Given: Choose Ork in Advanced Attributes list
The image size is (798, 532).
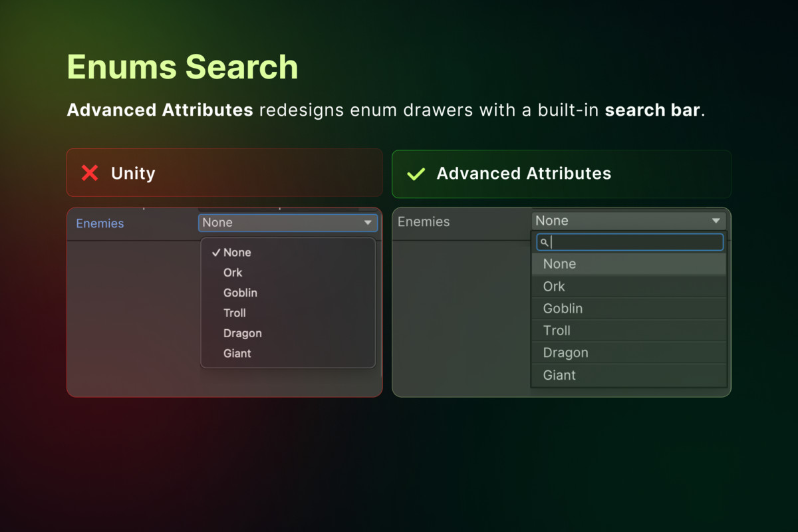Looking at the screenshot, I should [x=554, y=287].
